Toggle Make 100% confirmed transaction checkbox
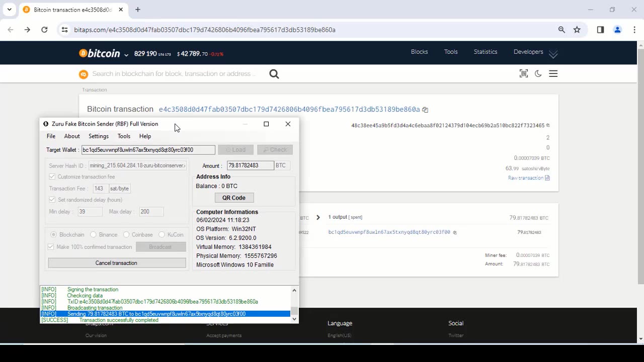644x362 pixels. (x=51, y=247)
